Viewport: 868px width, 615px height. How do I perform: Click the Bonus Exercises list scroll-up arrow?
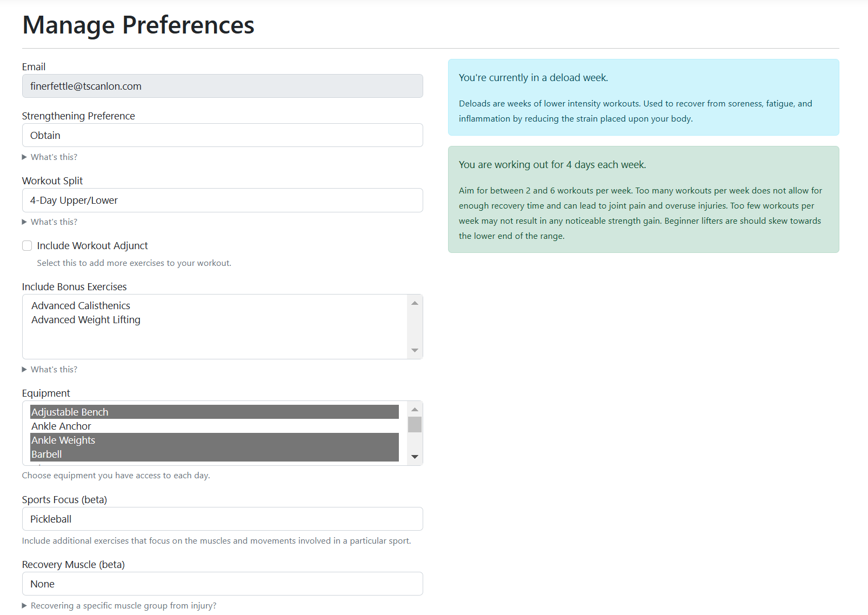(415, 303)
